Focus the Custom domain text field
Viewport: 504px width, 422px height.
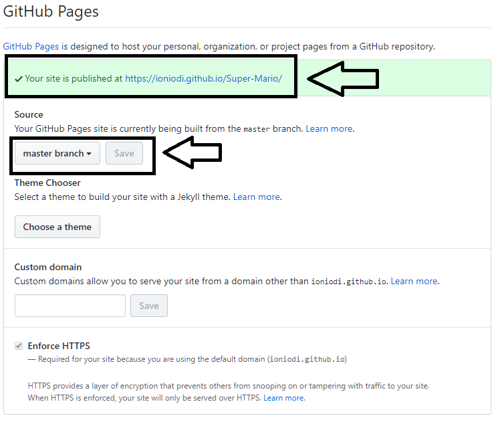(x=70, y=306)
